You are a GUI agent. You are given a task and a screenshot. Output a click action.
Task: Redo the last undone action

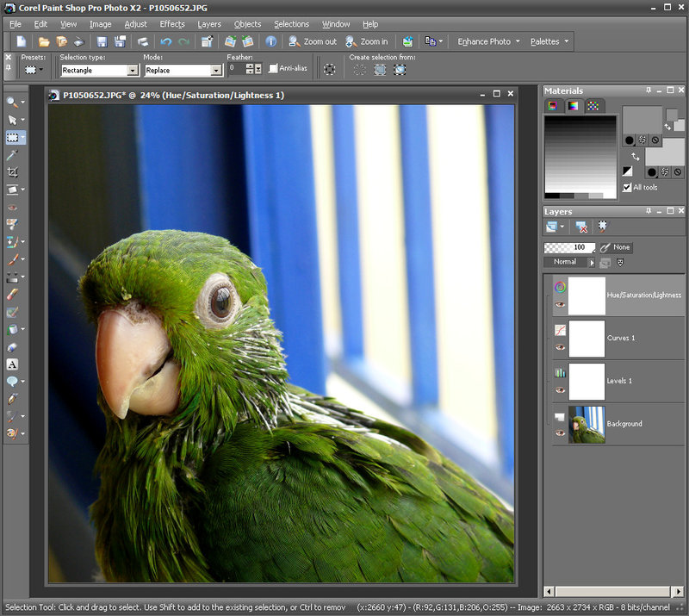[183, 41]
